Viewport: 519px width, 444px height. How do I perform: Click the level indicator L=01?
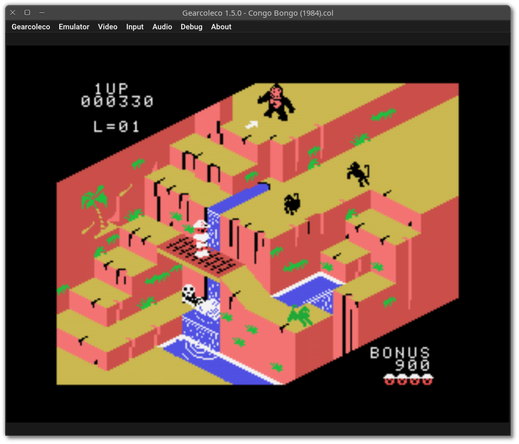[x=116, y=127]
